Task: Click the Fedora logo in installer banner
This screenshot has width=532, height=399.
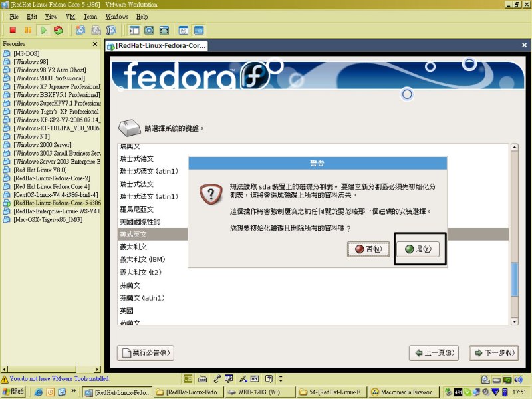Action: click(255, 75)
